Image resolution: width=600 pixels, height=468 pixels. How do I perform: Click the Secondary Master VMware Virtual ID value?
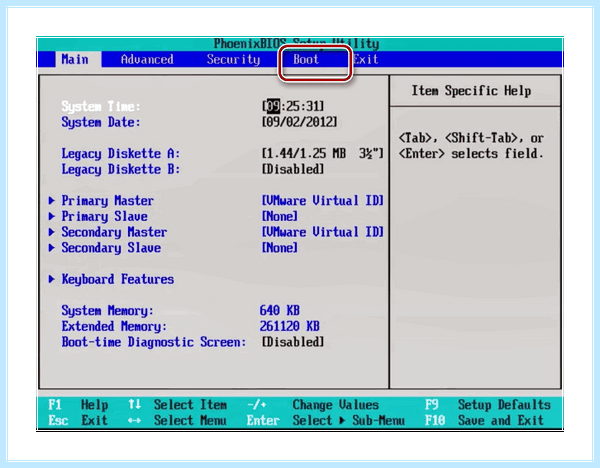[322, 232]
